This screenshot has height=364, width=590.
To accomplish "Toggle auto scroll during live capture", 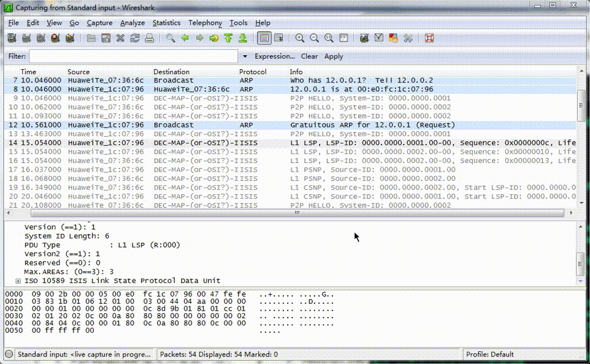I will (x=279, y=38).
